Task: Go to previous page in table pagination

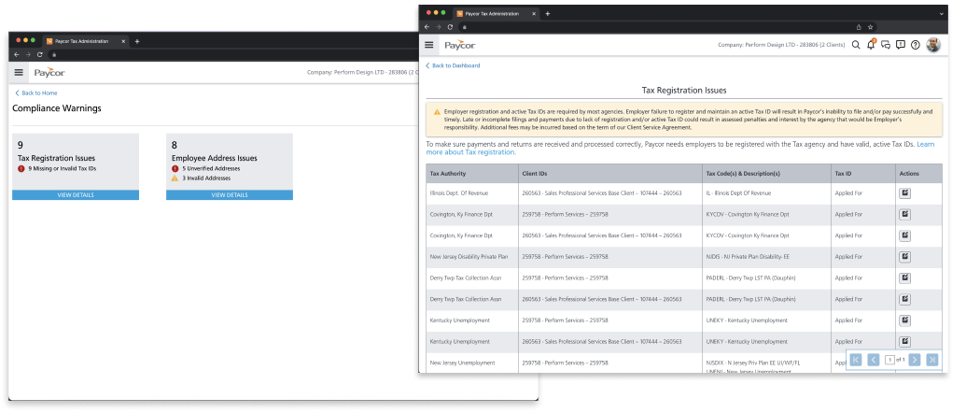Action: coord(873,360)
